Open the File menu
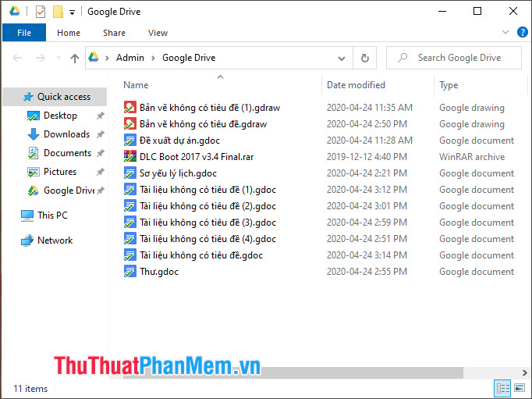The image size is (532, 399). (x=24, y=33)
